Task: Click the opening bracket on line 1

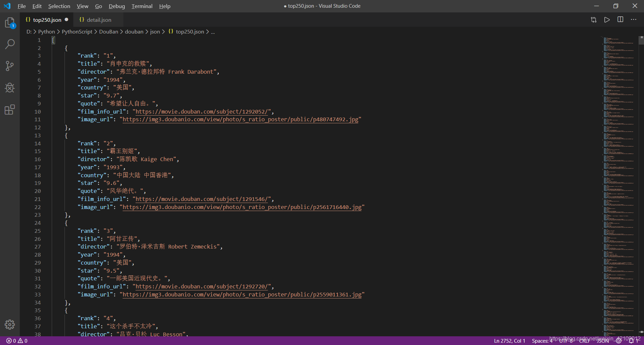Action: point(53,40)
